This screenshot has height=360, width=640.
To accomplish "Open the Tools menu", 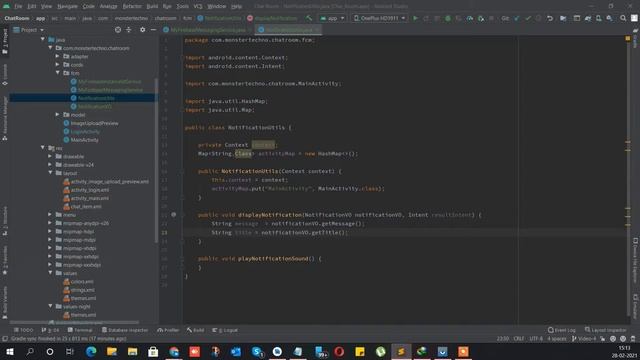I will pyautogui.click(x=182, y=7).
